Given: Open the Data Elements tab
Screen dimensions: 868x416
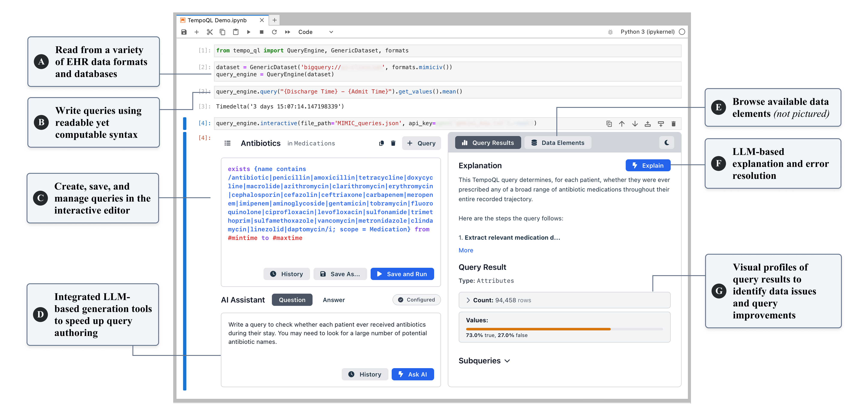Looking at the screenshot, I should pyautogui.click(x=558, y=143).
